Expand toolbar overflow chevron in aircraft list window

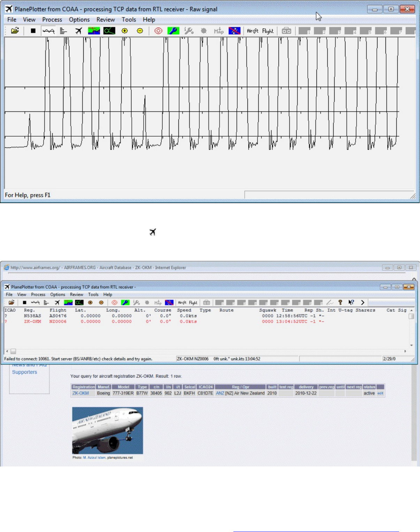pos(362,302)
